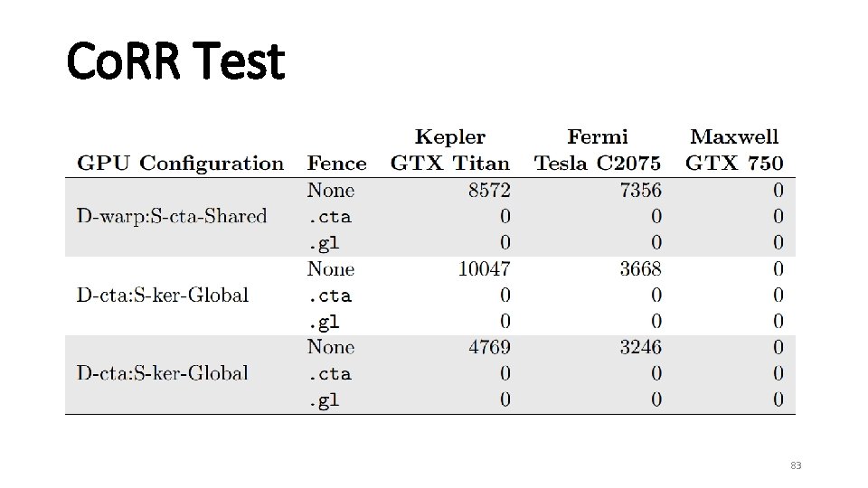Select the GPU Configuration column header
The height and width of the screenshot is (488, 868).
tap(181, 164)
